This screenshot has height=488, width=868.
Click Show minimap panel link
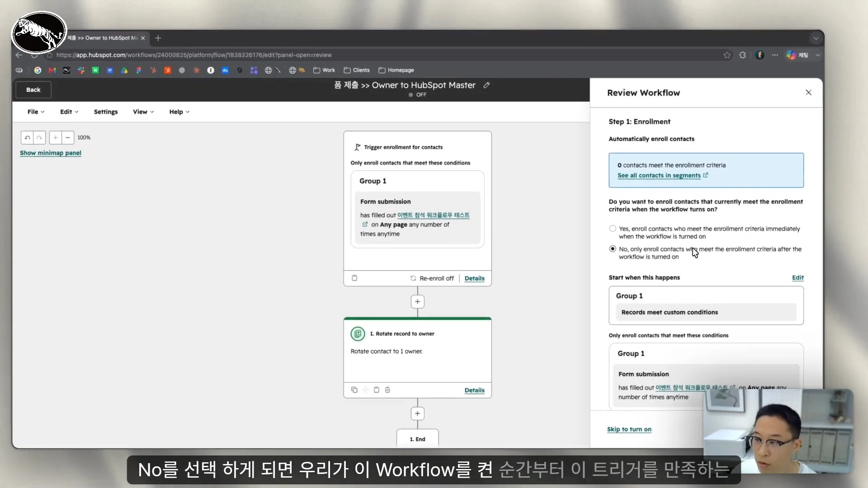[51, 153]
